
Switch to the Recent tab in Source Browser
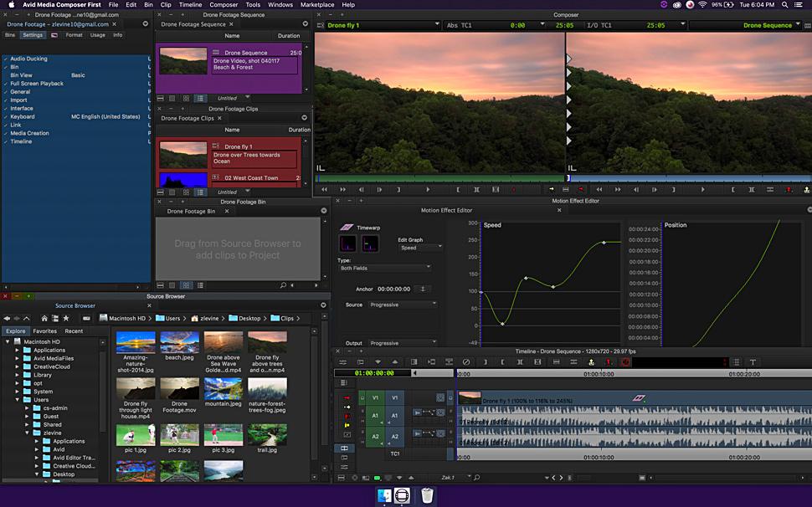[x=74, y=331]
